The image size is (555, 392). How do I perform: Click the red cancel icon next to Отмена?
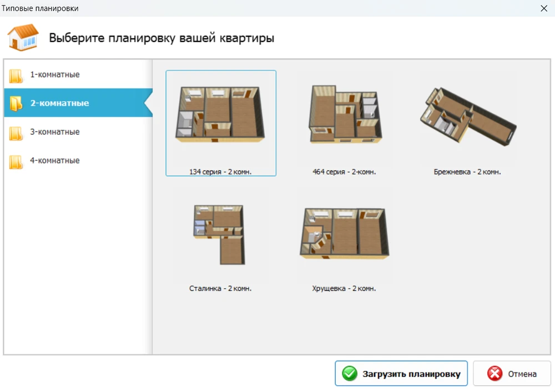pos(495,373)
